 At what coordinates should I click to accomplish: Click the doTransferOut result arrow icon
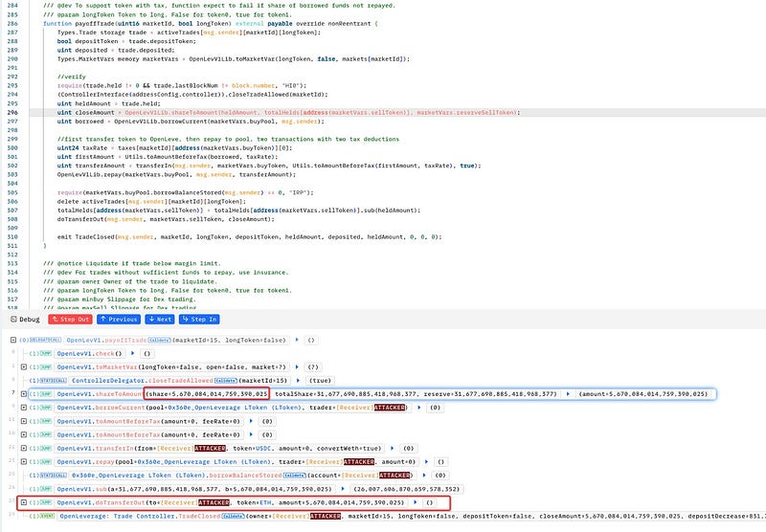click(417, 501)
